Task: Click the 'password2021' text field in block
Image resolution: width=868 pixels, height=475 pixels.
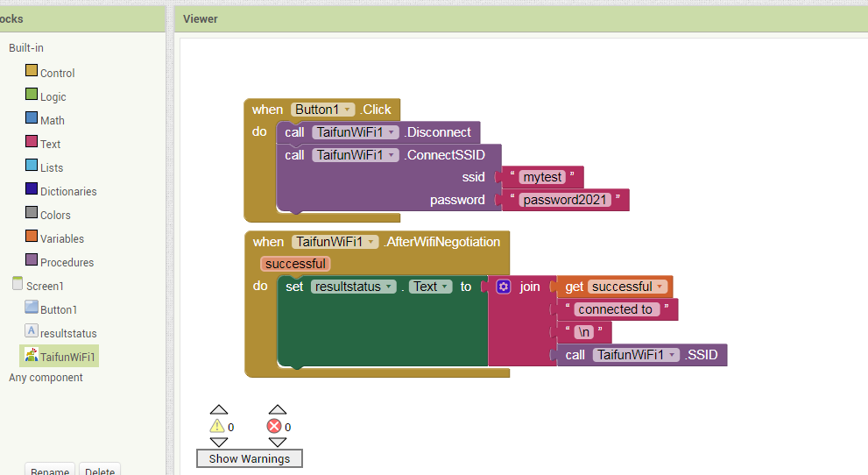Action: (565, 200)
